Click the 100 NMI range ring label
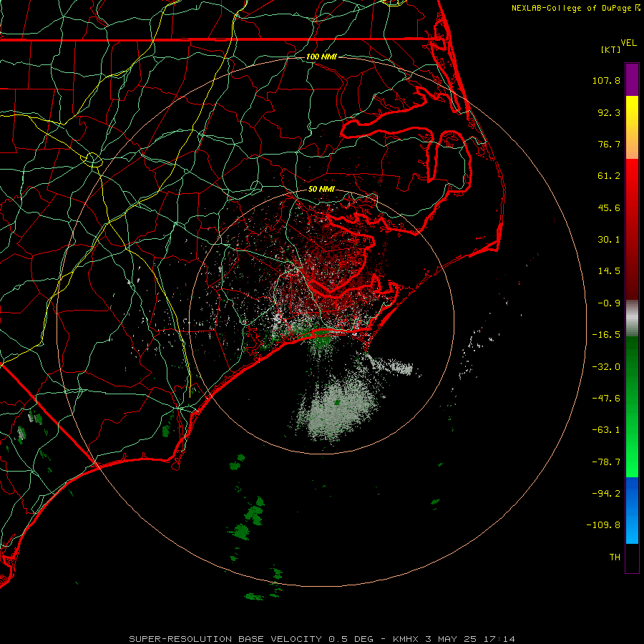The height and width of the screenshot is (644, 644). click(321, 57)
